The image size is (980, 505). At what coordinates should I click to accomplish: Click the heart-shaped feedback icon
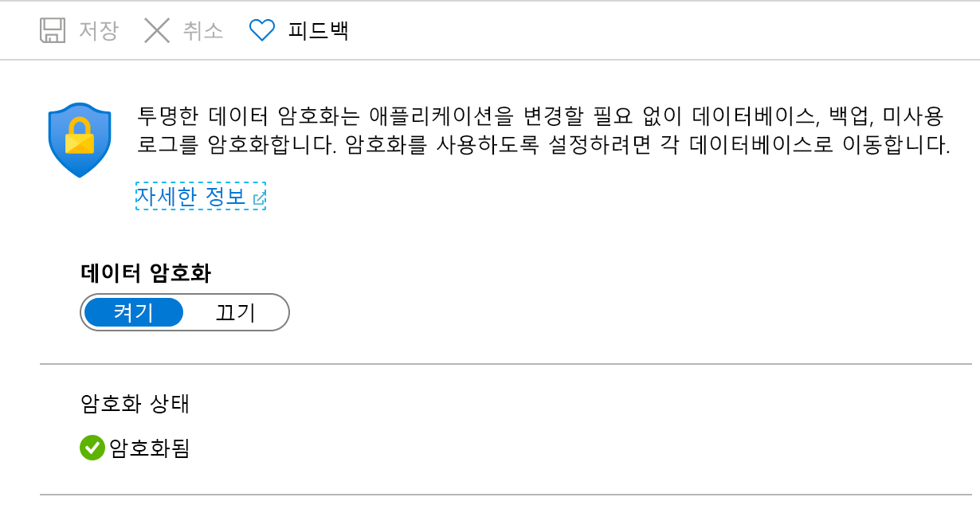(x=261, y=30)
